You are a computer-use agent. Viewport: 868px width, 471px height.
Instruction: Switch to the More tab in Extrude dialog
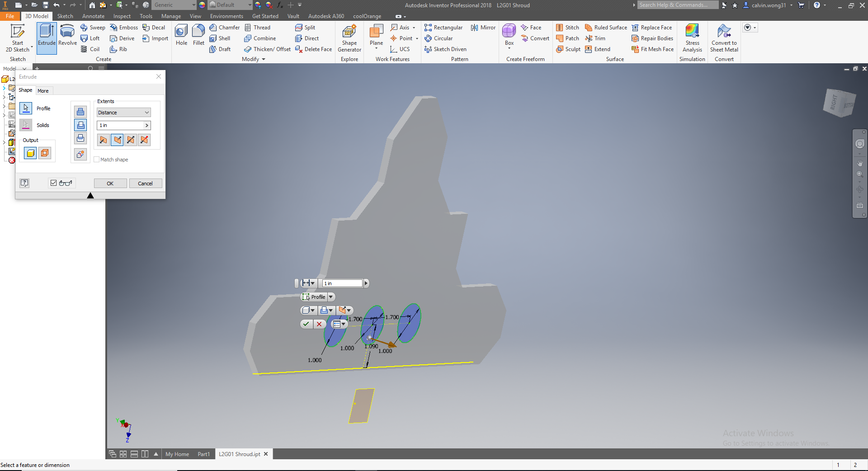click(43, 90)
